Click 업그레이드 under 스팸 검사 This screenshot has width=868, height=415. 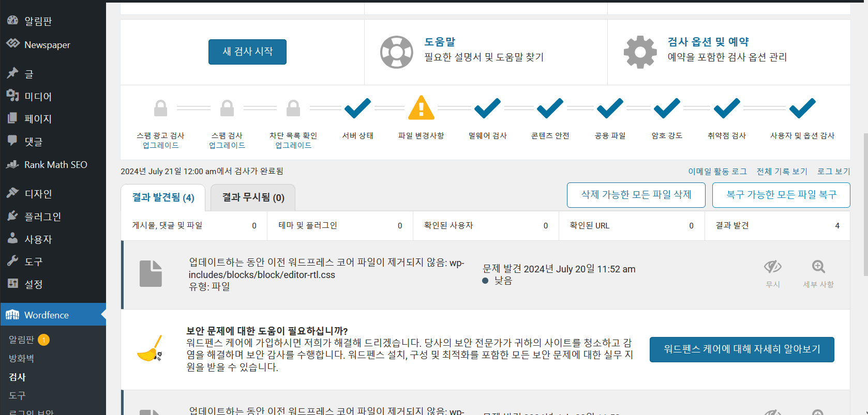[x=227, y=145]
